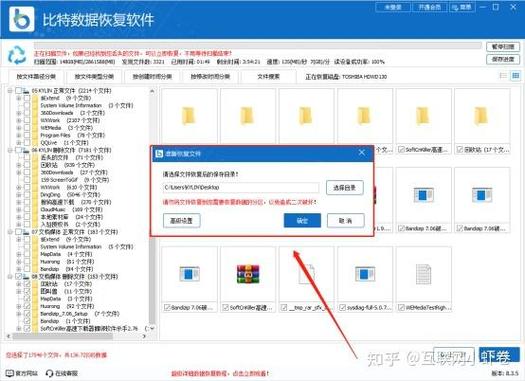525x381 pixels.
Task: Open the 回收站 (17个文) folder icon
Action: [x=481, y=116]
